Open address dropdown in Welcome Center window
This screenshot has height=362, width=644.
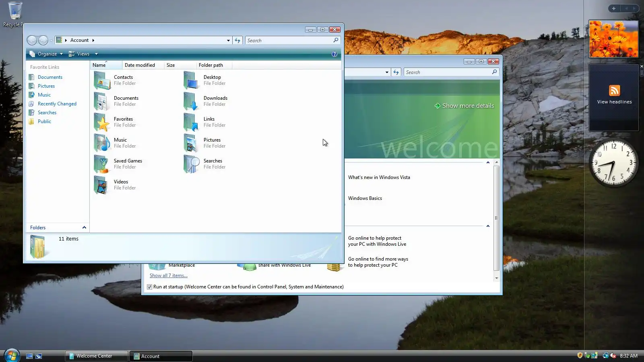387,72
